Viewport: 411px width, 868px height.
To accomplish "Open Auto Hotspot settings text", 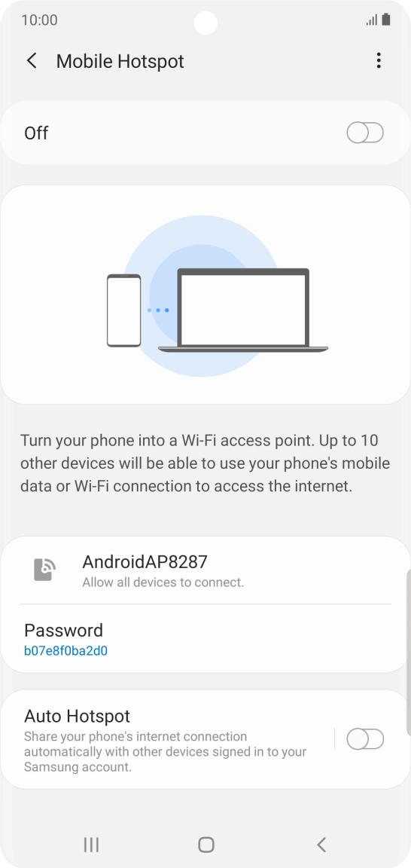I will point(166,740).
